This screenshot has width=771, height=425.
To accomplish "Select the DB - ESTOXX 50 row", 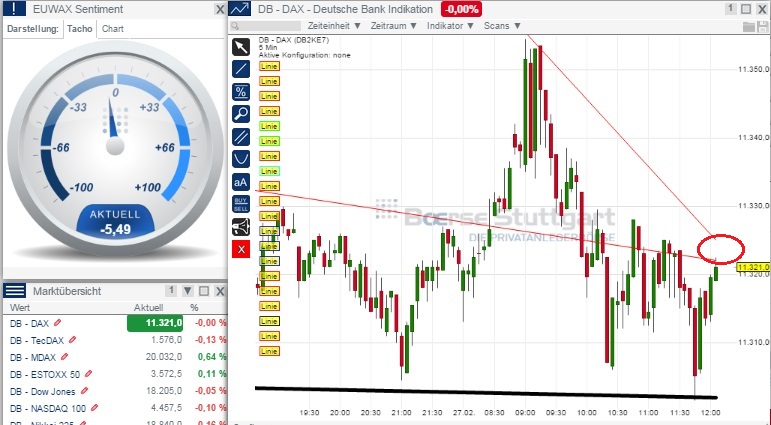I will click(116, 374).
